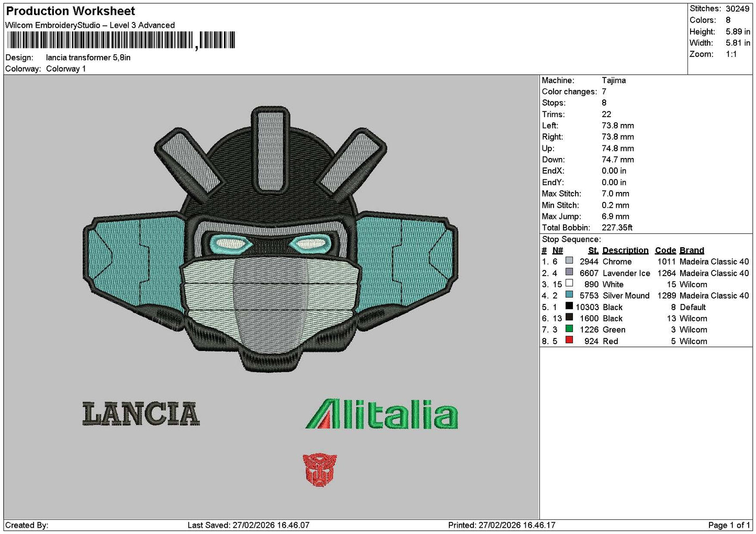
Task: Click the Colors value 8
Action: point(728,20)
